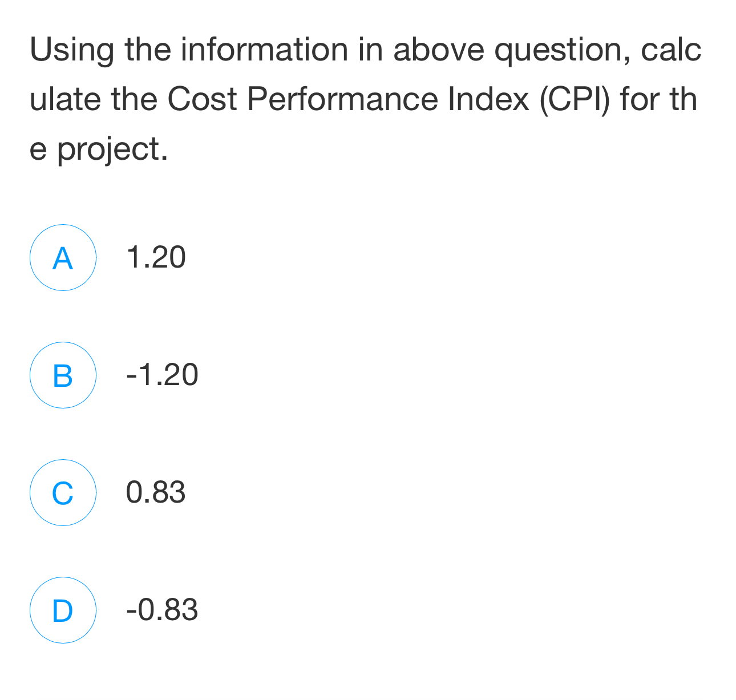
Task: Choose the answer labeled 1.20
Action: [156, 258]
